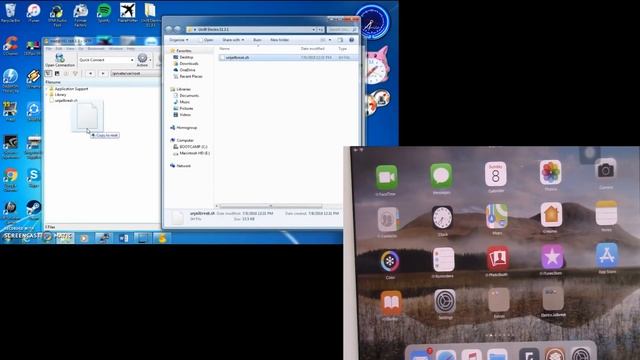This screenshot has width=640, height=360.
Task: Select Pictures under Libraries in Explorer
Action: (x=186, y=109)
